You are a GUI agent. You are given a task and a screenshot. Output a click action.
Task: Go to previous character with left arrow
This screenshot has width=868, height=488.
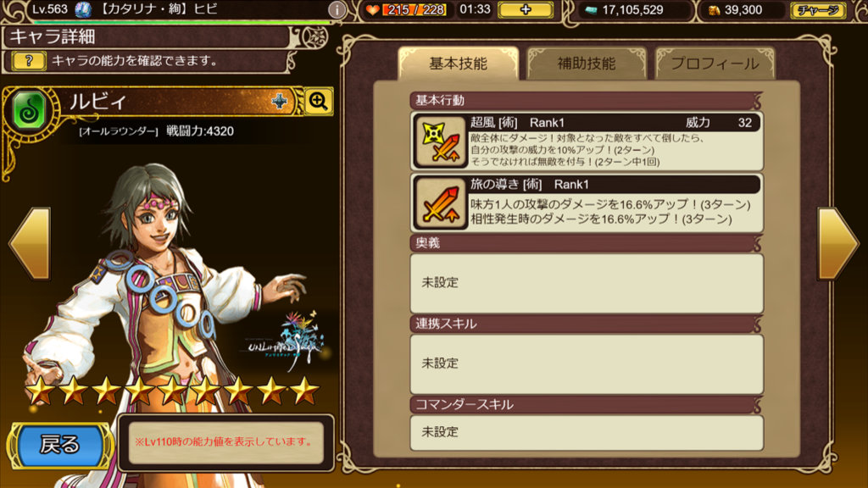click(31, 243)
